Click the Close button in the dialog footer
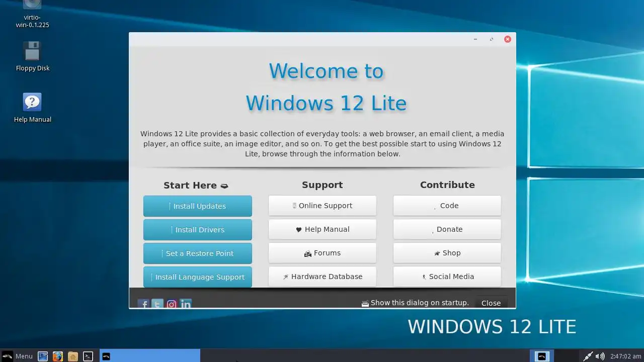 491,303
